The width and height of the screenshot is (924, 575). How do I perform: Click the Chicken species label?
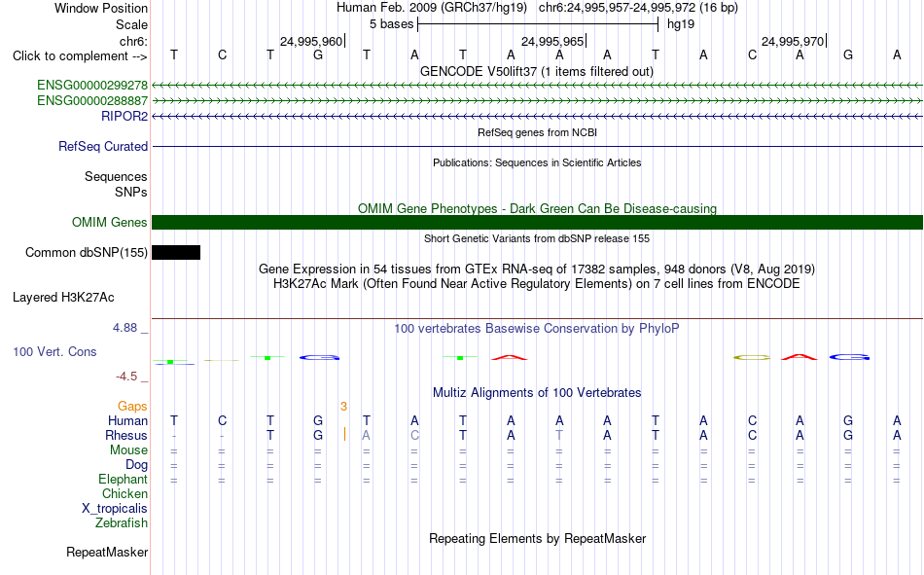click(124, 493)
